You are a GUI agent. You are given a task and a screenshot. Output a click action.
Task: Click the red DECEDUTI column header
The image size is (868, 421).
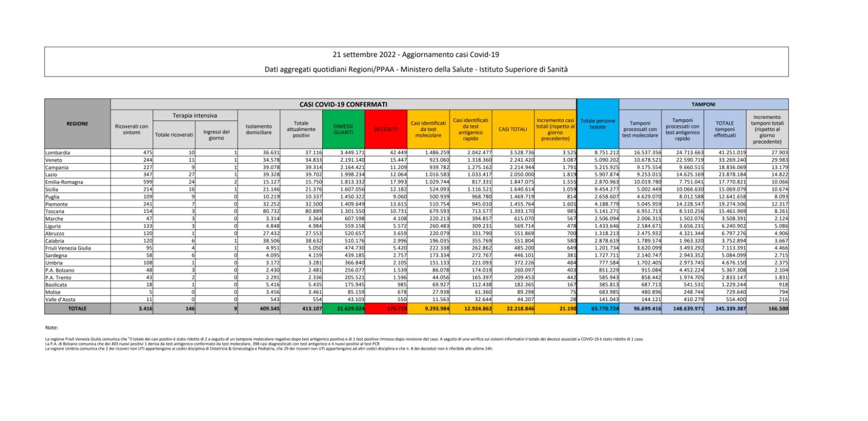[386, 129]
